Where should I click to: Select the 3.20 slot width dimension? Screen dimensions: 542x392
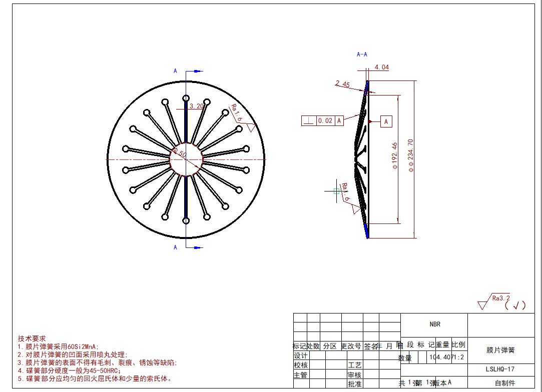pos(197,106)
